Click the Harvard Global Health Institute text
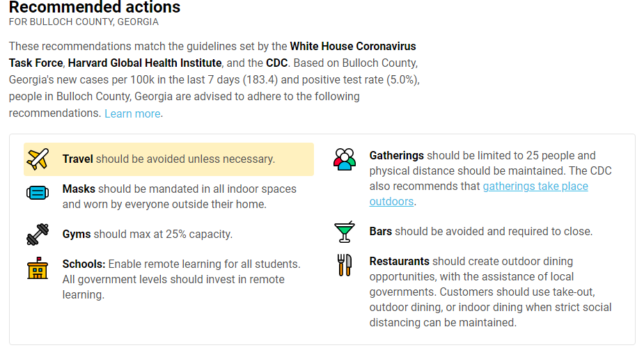644x350 pixels. coord(145,63)
